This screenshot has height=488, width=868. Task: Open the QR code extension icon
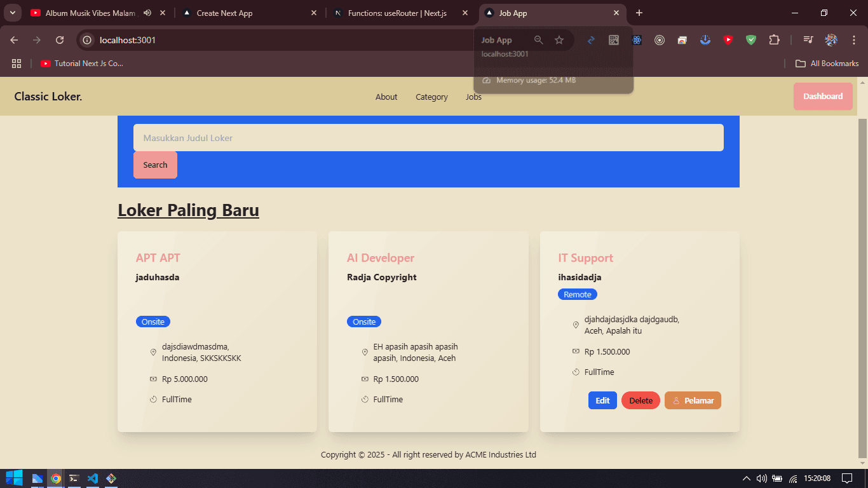coord(614,40)
